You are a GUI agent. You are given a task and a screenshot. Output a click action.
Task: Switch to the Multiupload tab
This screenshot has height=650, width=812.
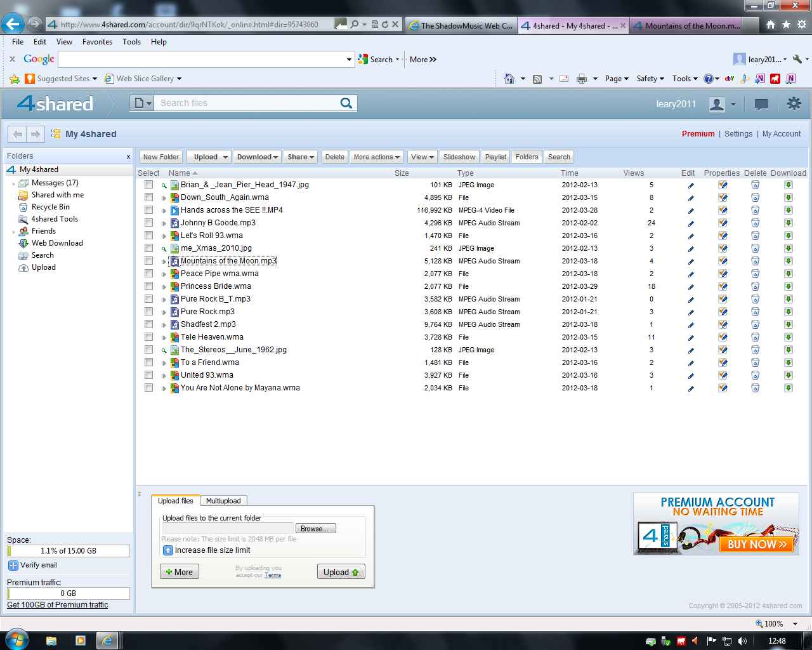tap(223, 501)
